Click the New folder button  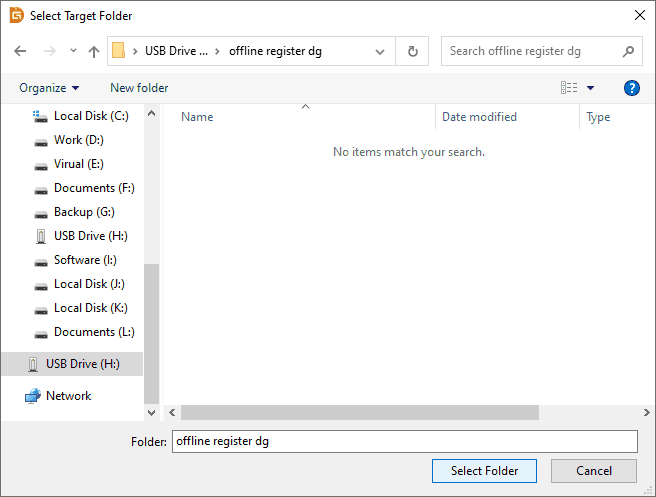tap(139, 88)
